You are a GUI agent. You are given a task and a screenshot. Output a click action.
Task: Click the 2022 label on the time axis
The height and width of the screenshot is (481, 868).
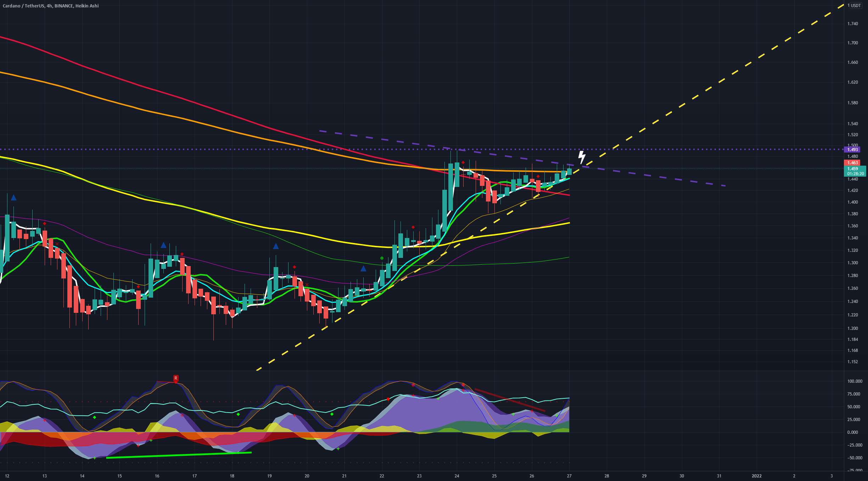point(756,476)
